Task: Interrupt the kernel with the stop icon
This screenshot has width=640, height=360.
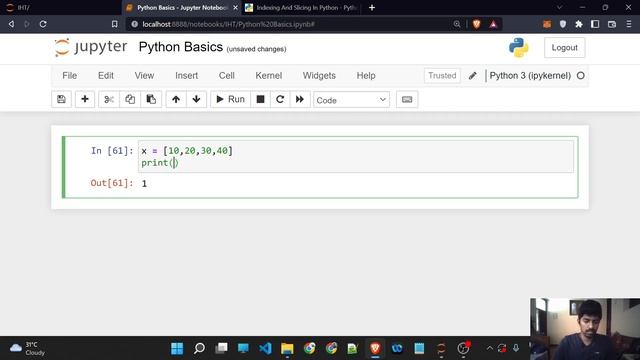Action: tap(260, 99)
